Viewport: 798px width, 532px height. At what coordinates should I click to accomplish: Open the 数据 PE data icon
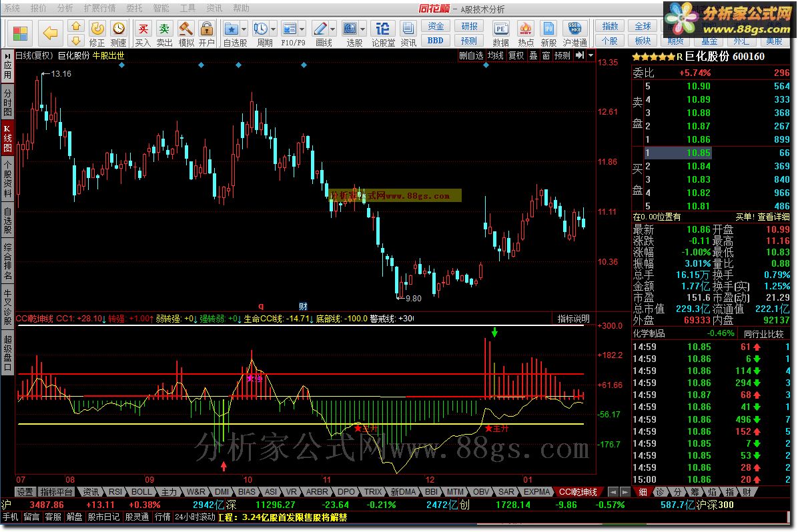click(x=501, y=29)
